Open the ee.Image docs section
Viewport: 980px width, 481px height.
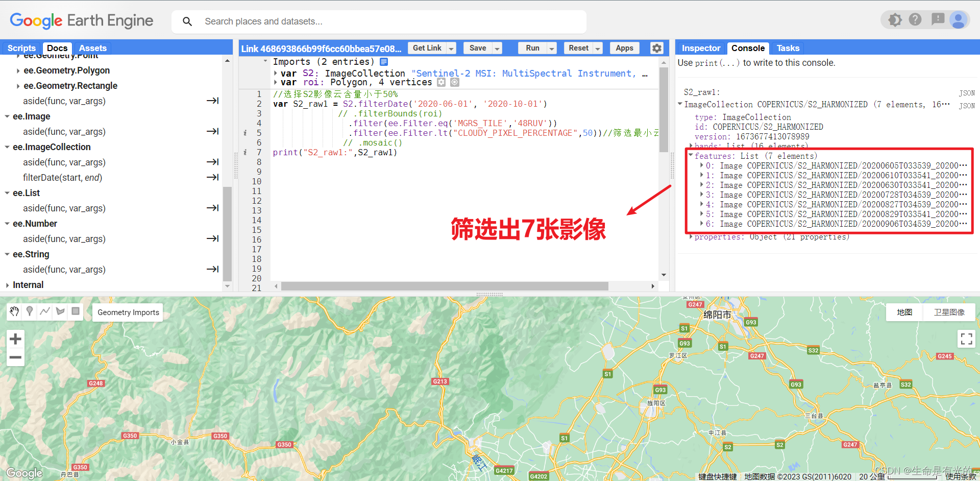coord(32,116)
